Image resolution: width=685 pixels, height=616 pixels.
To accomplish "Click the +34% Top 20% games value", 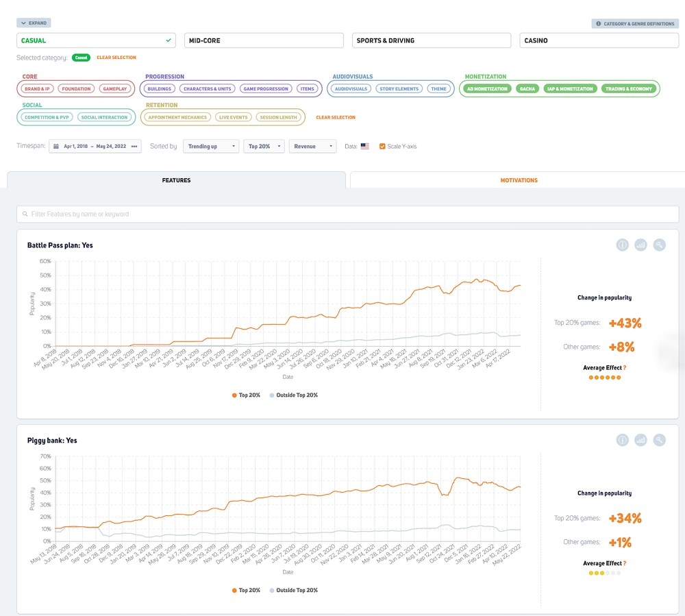I will (625, 518).
